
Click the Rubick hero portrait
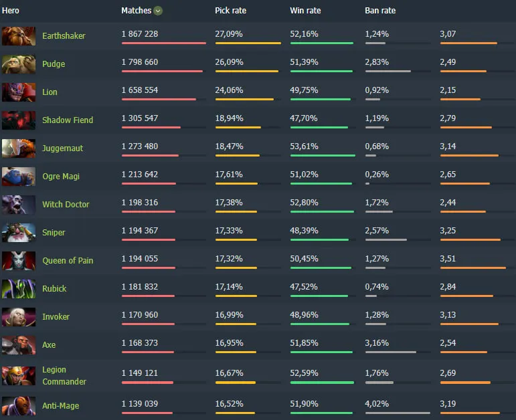[19, 289]
